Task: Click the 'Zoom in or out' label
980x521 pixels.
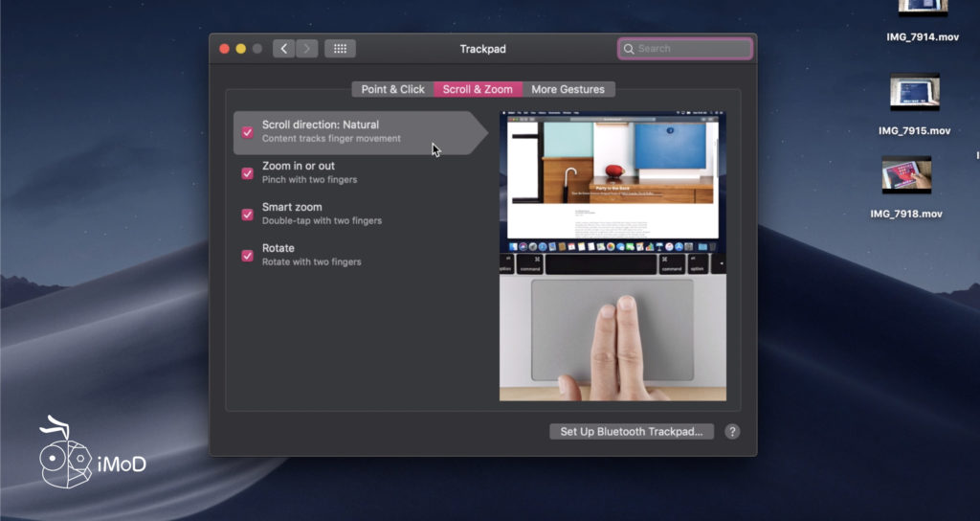Action: 299,166
